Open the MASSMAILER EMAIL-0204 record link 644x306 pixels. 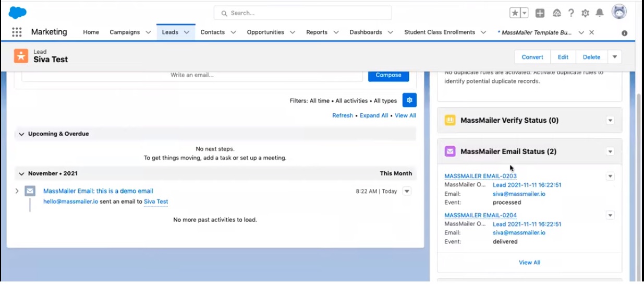pos(480,215)
